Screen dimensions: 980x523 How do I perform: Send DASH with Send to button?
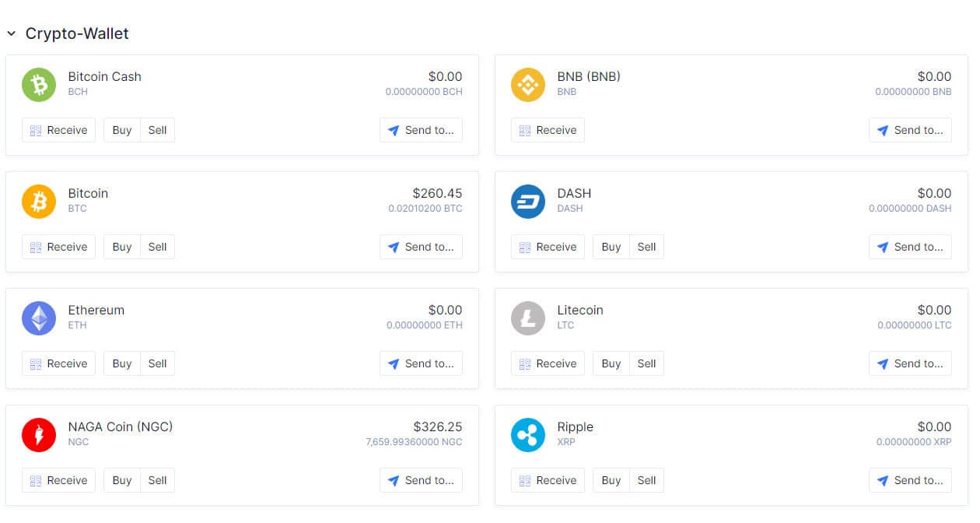910,247
